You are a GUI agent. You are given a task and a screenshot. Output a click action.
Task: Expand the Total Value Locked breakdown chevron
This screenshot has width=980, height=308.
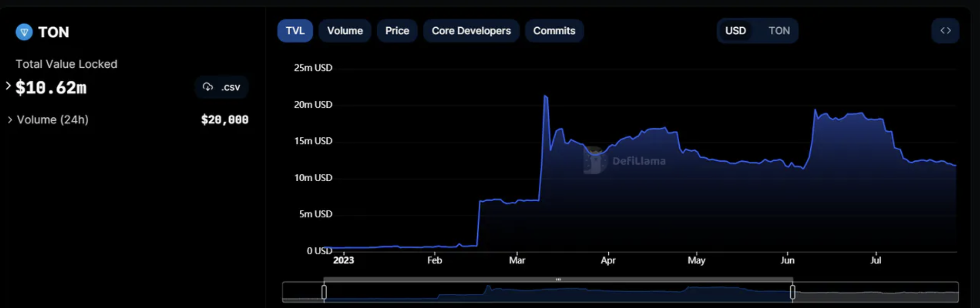point(8,86)
